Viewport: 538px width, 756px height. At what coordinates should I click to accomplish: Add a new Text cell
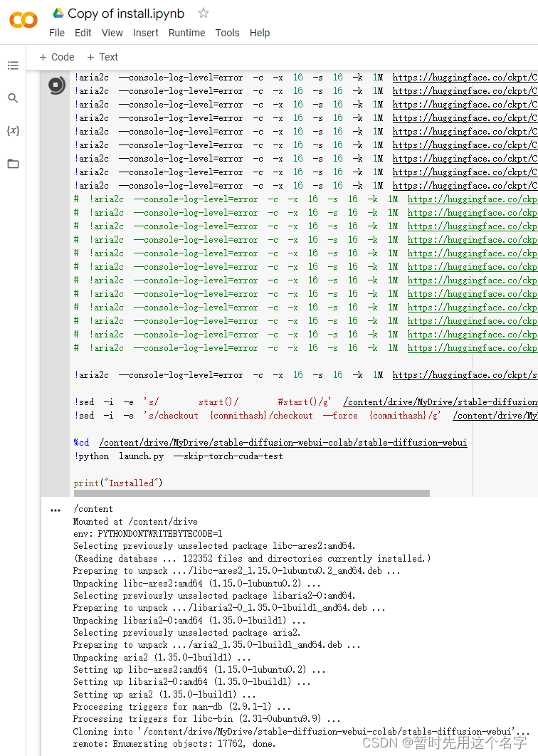click(x=102, y=57)
